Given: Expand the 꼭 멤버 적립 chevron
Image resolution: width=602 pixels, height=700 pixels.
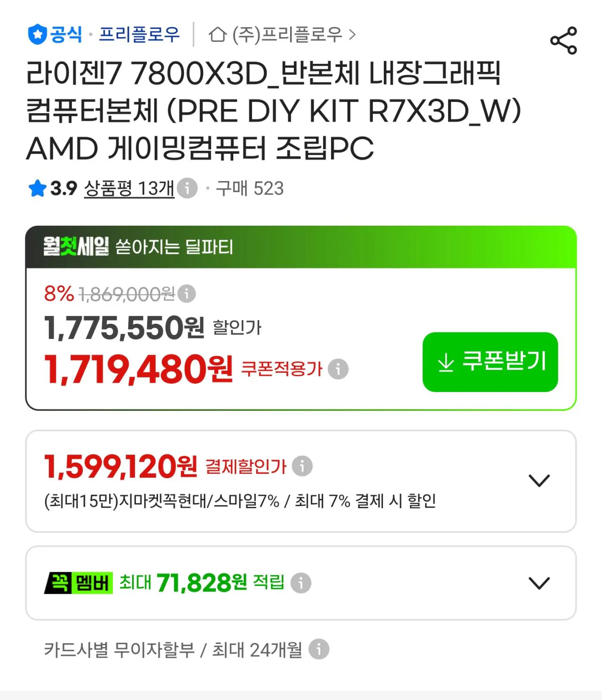Looking at the screenshot, I should tap(539, 583).
